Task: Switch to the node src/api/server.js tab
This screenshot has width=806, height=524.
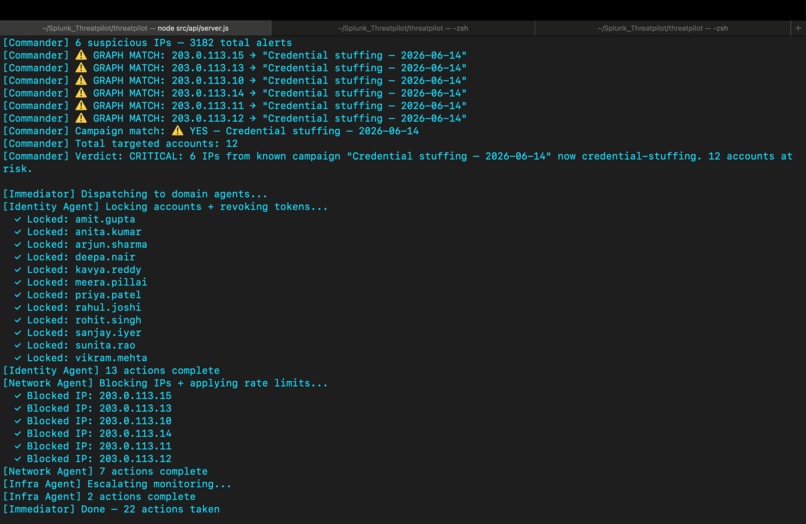Action: (x=136, y=28)
